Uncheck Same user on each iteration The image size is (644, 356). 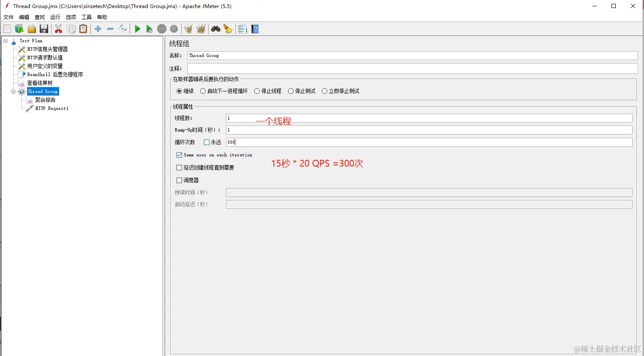pyautogui.click(x=179, y=155)
